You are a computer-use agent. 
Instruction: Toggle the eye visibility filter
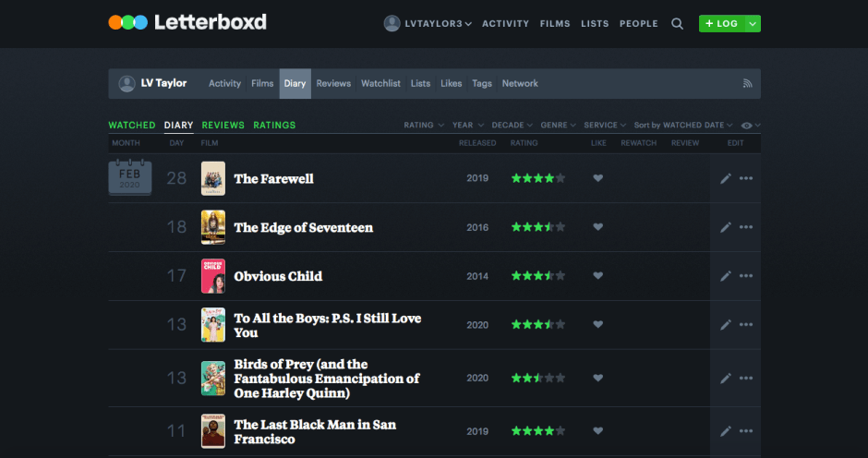[x=747, y=126]
